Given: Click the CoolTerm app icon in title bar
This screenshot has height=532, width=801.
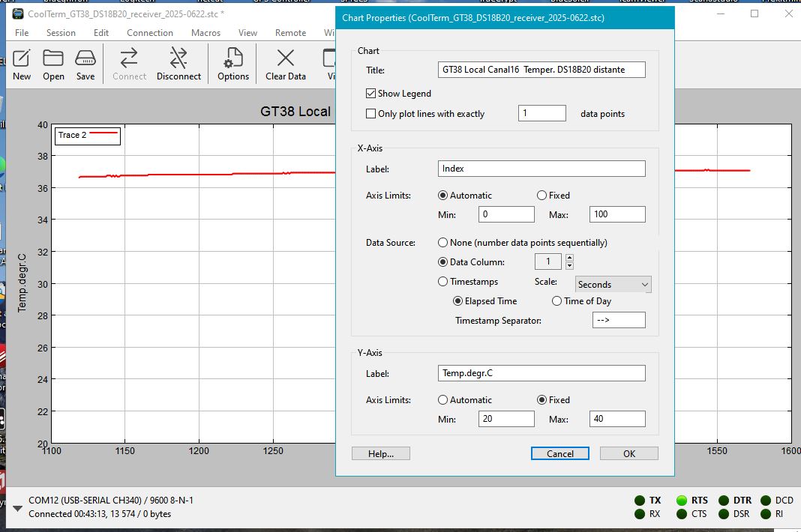Looking at the screenshot, I should [x=18, y=13].
